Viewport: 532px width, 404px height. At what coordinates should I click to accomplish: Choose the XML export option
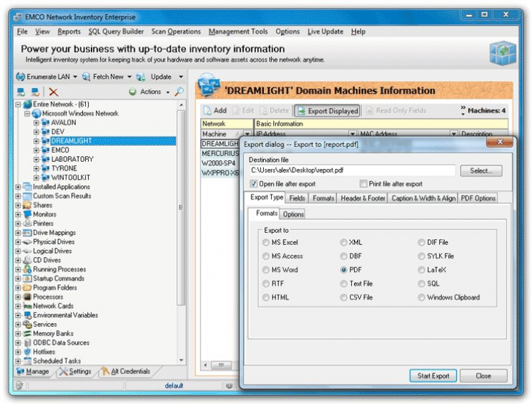[x=344, y=242]
